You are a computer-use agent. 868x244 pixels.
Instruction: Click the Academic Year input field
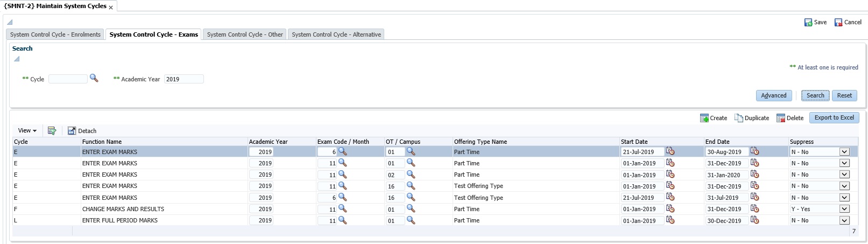tap(184, 79)
